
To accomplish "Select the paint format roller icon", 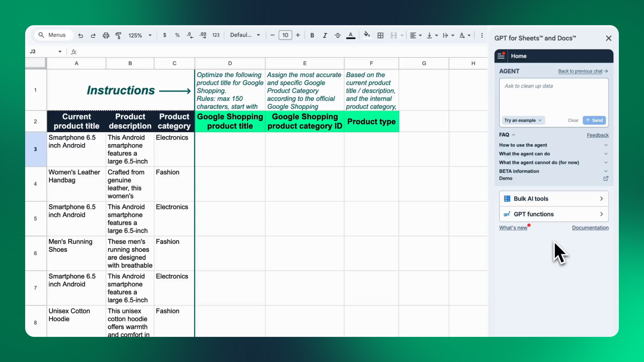I will (x=118, y=35).
